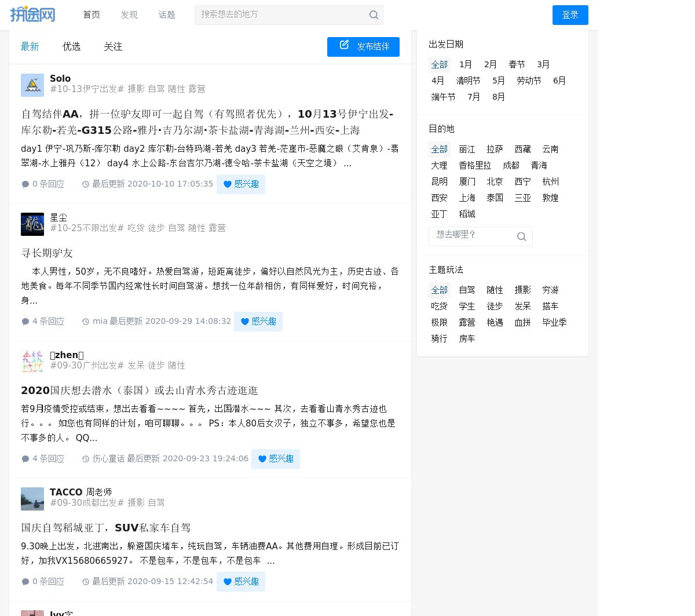This screenshot has width=695, height=616.
Task: Click tag #09-30广州出发#
Action: (x=87, y=366)
